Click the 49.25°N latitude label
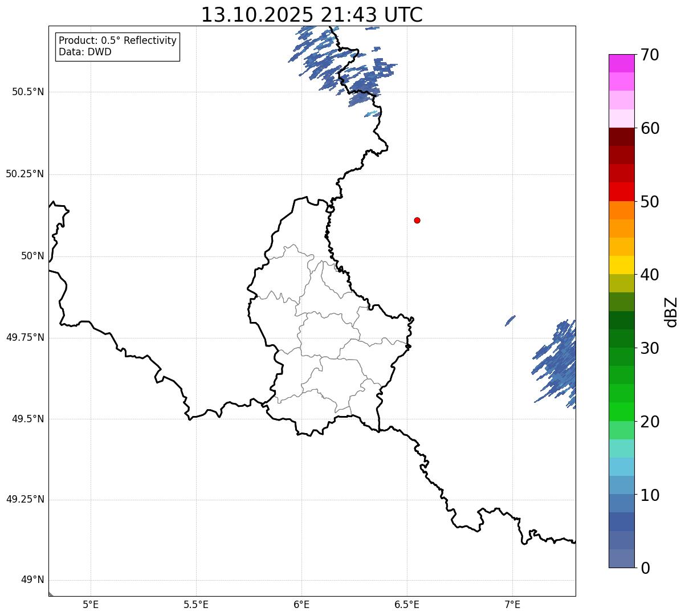685x616 pixels. coord(25,499)
